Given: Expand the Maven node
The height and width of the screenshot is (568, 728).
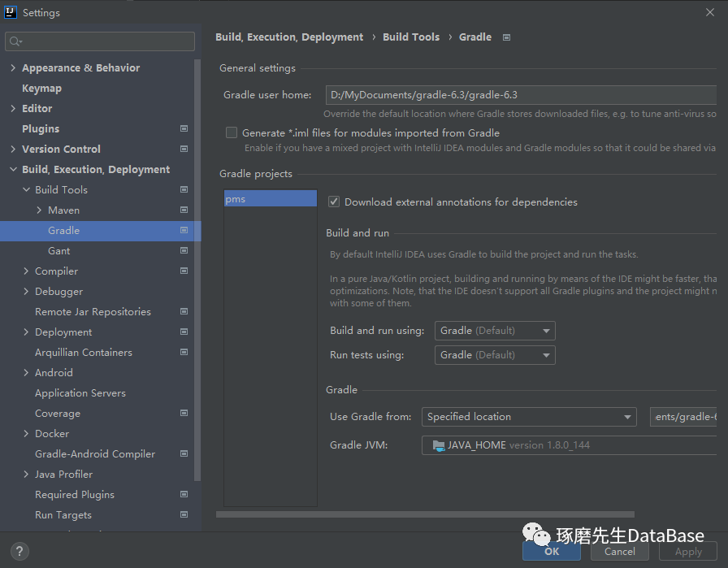Looking at the screenshot, I should 39,210.
